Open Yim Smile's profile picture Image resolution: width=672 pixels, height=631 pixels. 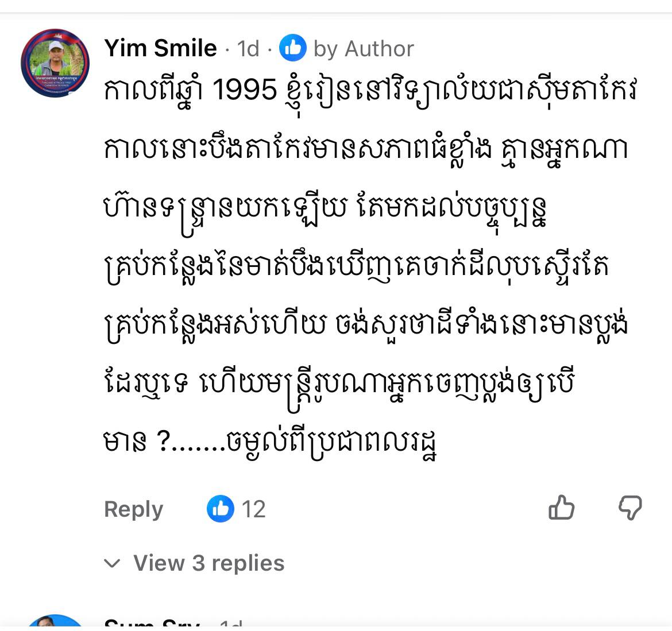(55, 63)
